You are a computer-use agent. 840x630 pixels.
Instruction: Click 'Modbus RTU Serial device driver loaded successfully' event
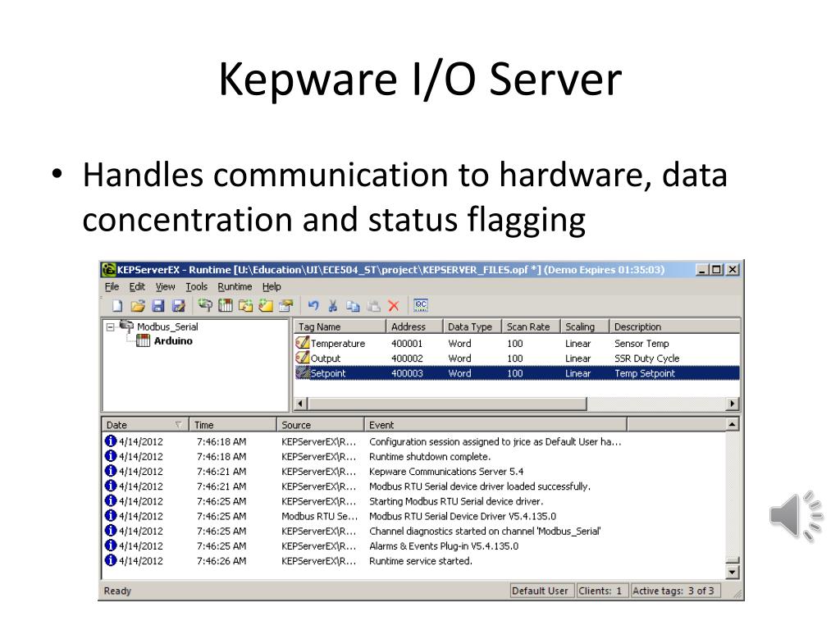coord(479,486)
